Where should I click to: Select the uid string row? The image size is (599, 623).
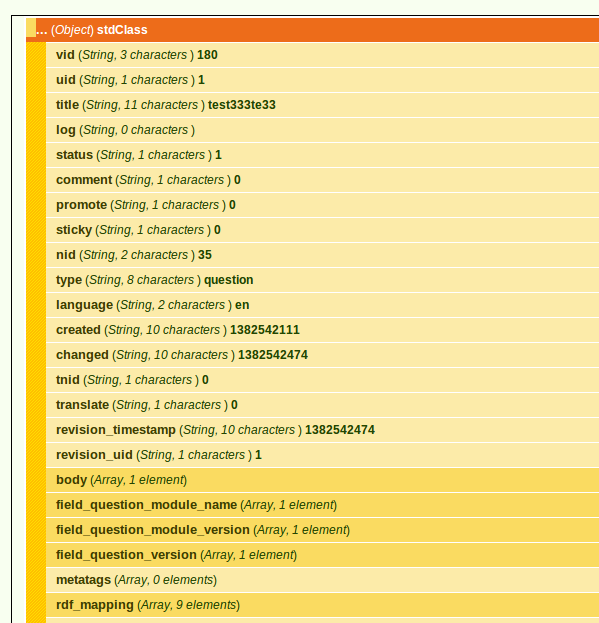323,80
